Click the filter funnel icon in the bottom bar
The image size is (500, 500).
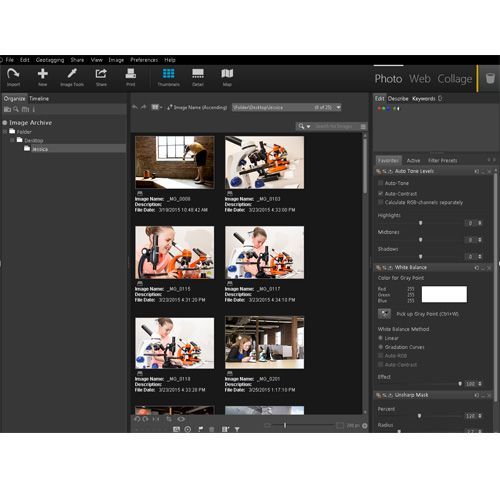(x=237, y=429)
